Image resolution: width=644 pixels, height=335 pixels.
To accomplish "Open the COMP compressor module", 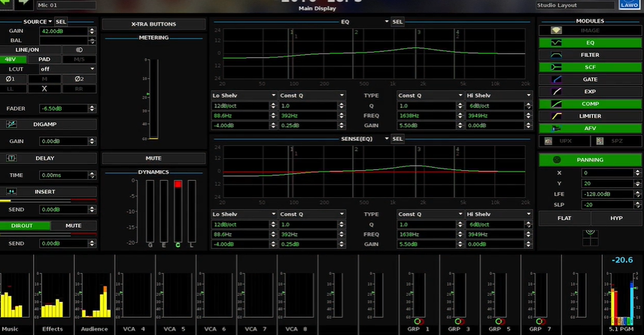I will (x=590, y=103).
